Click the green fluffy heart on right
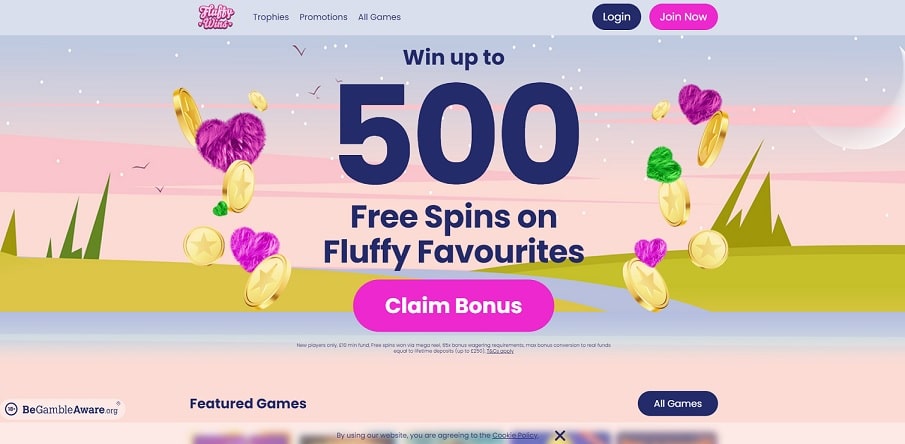The width and height of the screenshot is (905, 444). pyautogui.click(x=664, y=165)
